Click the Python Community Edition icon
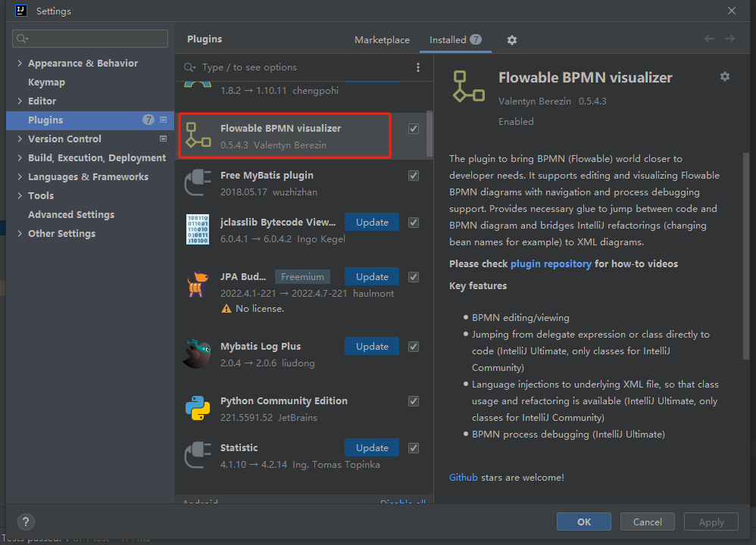Viewport: 756px width, 545px height. tap(198, 408)
